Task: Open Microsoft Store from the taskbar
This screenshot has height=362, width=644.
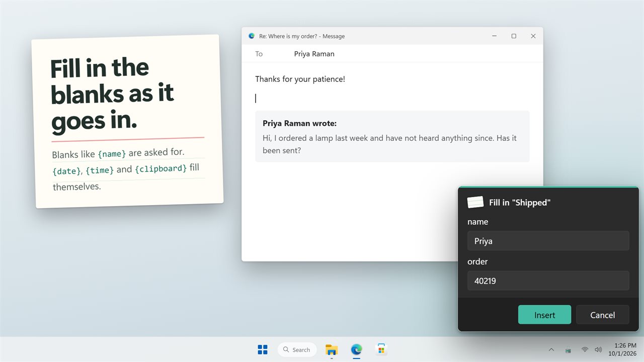Action: (x=381, y=349)
